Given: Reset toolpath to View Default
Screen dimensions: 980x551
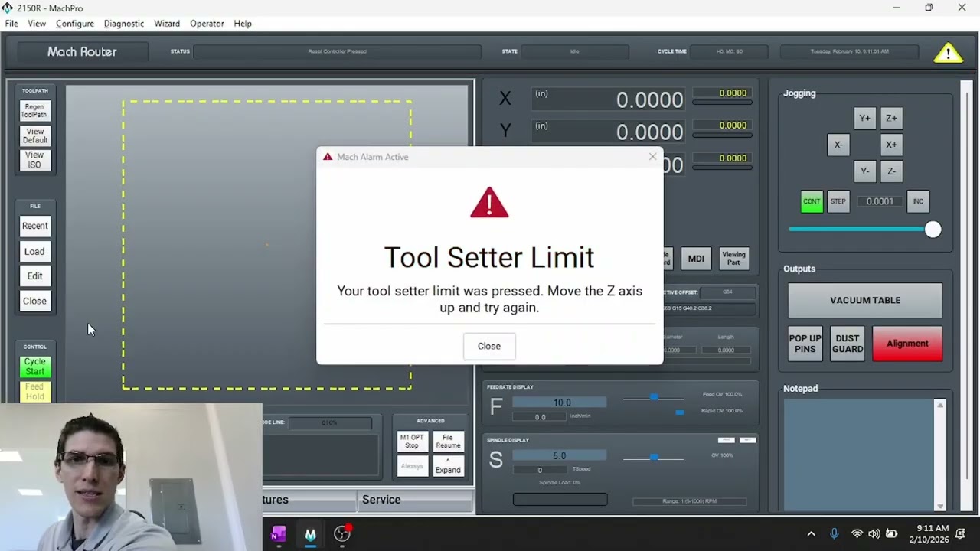Looking at the screenshot, I should click(34, 135).
